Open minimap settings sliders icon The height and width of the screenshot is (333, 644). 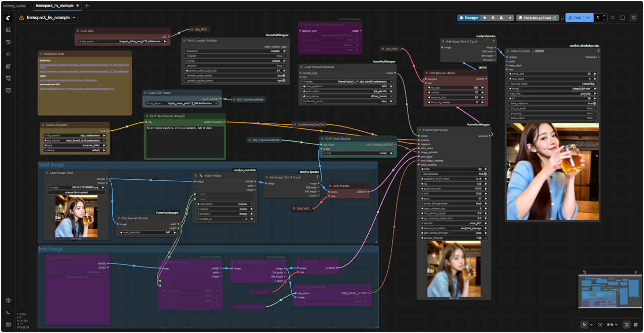585,272
